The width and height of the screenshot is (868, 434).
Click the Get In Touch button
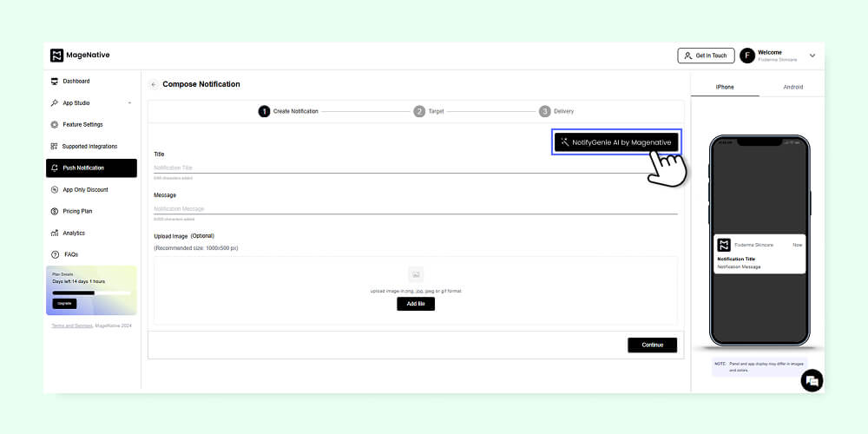(706, 56)
